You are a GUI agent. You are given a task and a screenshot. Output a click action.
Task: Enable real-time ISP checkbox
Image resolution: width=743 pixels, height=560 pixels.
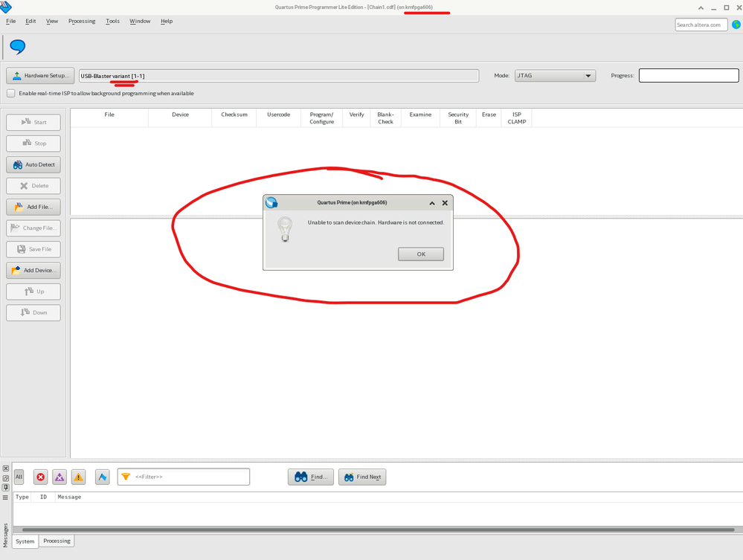(11, 94)
